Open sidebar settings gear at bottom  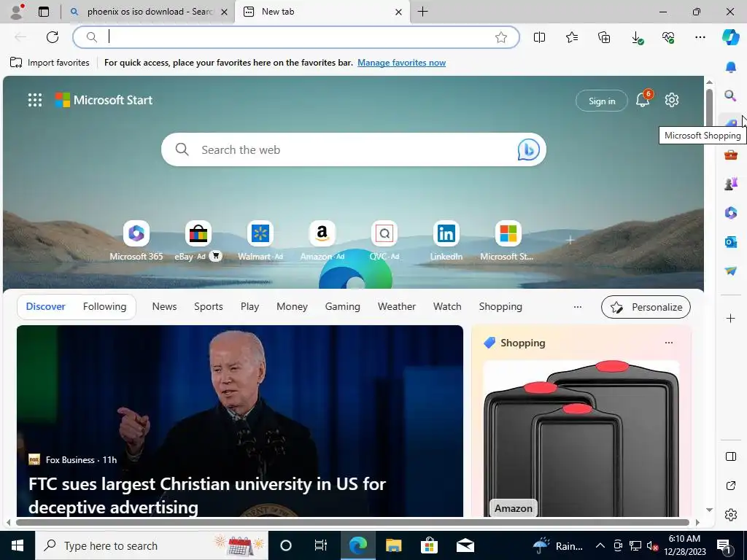click(x=731, y=515)
